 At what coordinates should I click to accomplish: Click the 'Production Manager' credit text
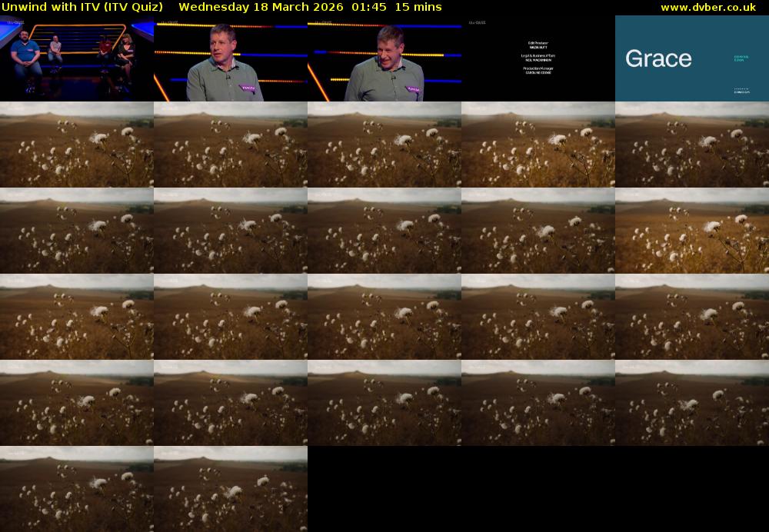tap(538, 68)
